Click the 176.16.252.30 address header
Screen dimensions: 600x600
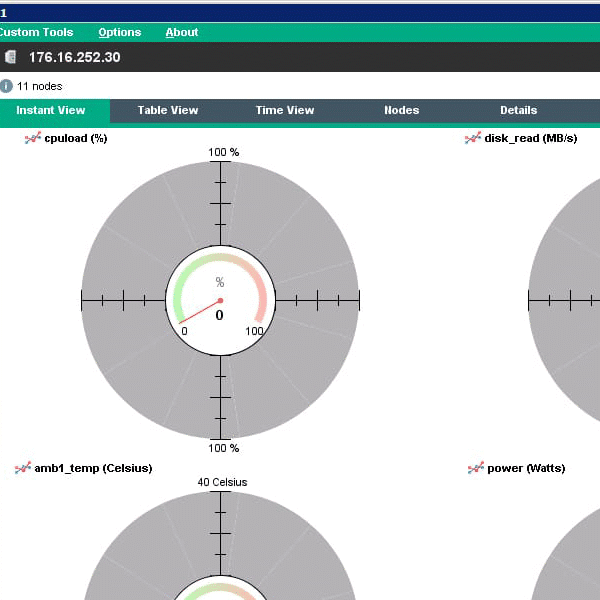74,57
